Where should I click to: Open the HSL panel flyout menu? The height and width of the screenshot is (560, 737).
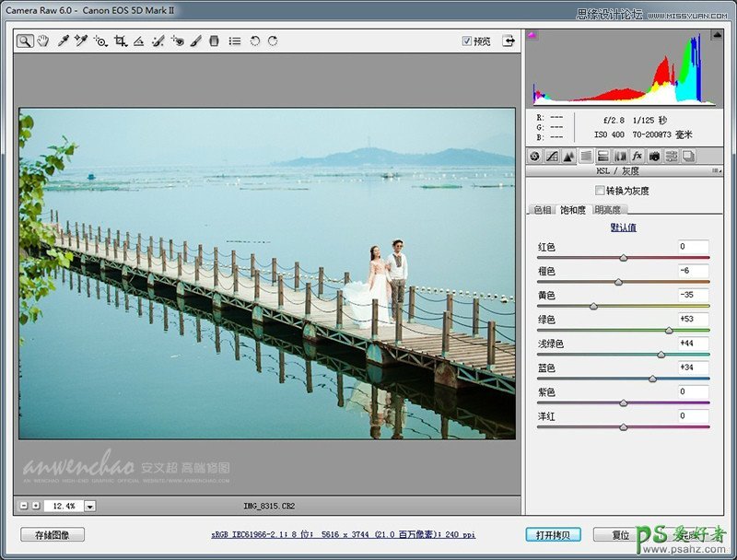click(716, 171)
